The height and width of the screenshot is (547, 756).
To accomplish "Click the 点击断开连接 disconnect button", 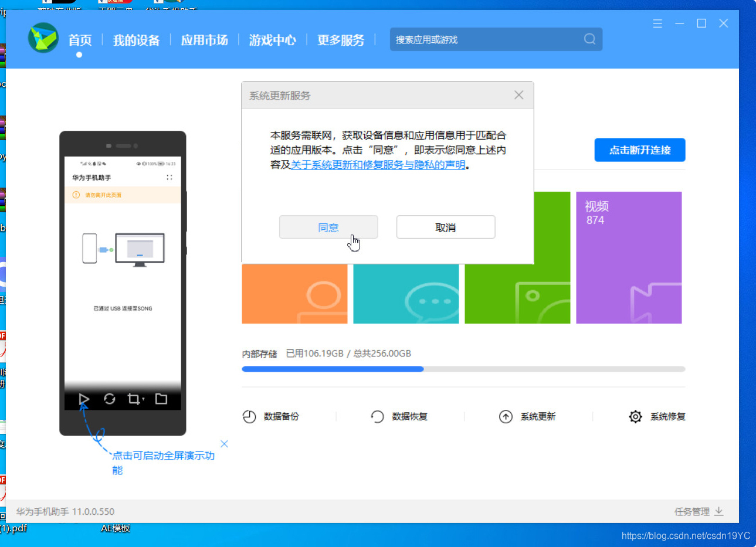I will click(640, 150).
